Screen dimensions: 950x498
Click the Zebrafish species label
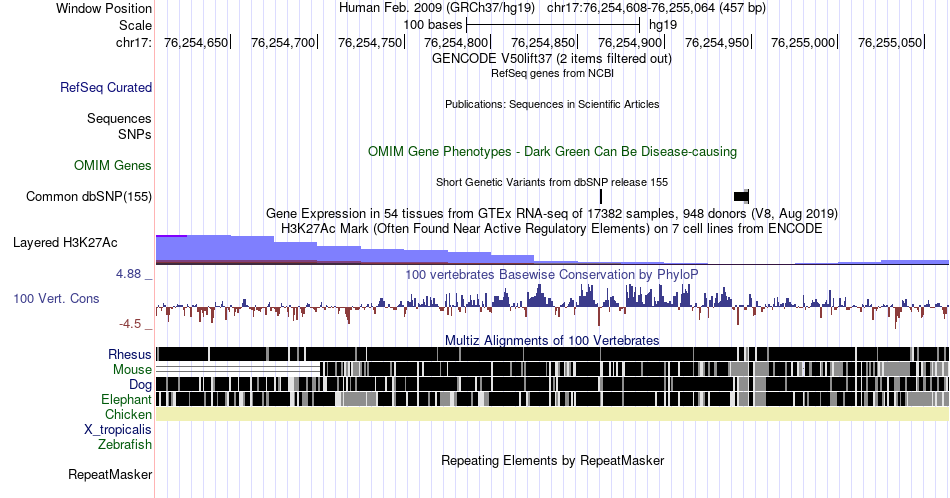[x=125, y=444]
